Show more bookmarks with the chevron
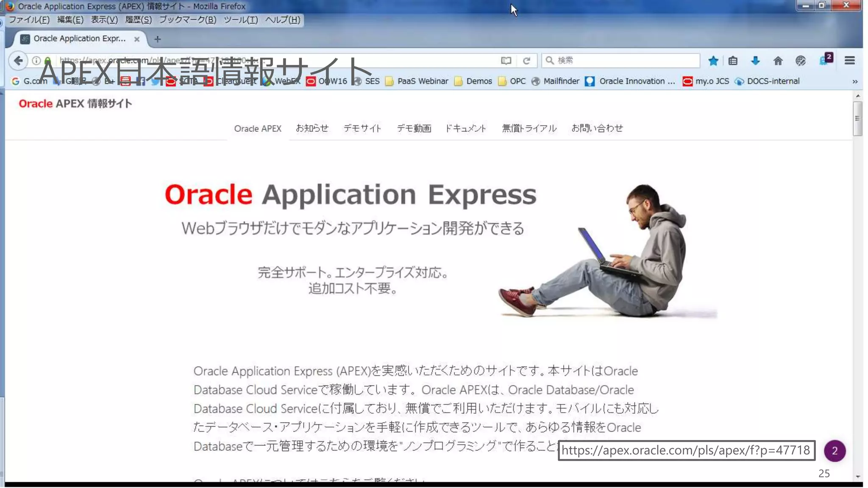 point(855,81)
